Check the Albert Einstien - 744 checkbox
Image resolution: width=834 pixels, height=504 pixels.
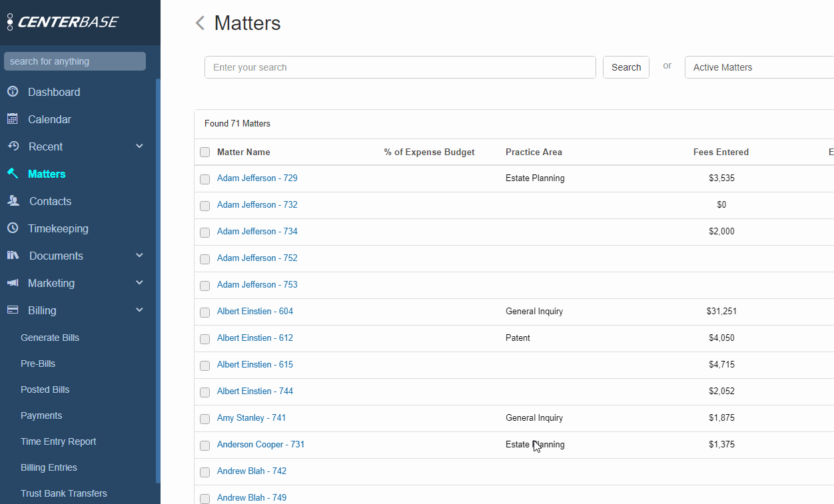pyautogui.click(x=205, y=392)
